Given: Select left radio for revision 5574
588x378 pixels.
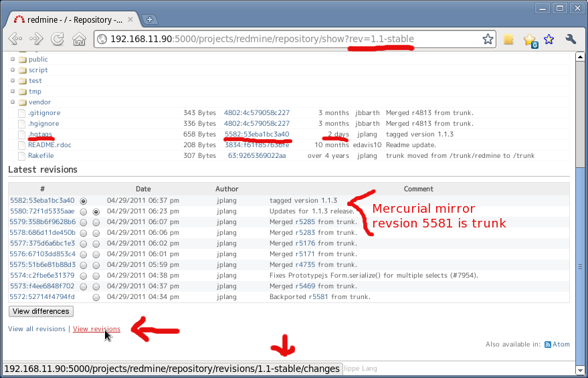Looking at the screenshot, I should tap(83, 276).
